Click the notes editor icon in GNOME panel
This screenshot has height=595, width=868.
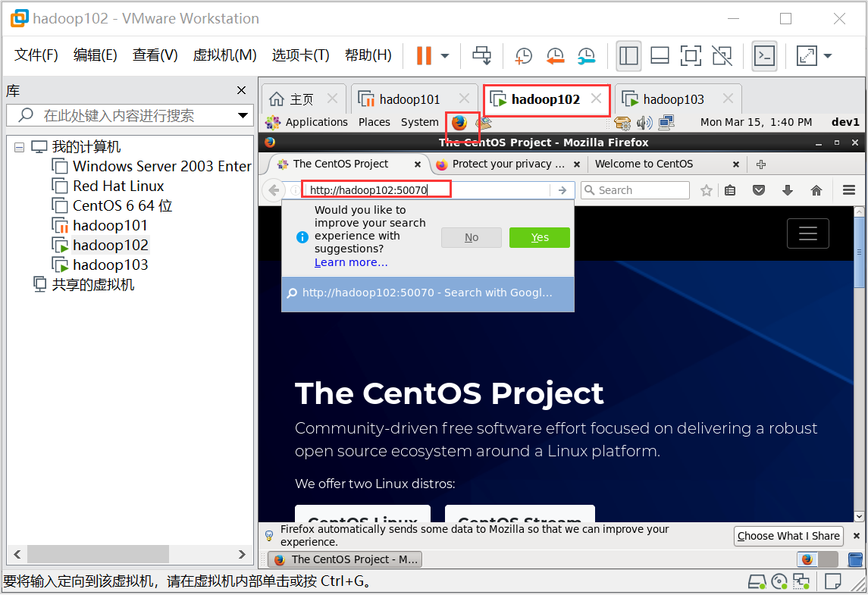coord(483,122)
